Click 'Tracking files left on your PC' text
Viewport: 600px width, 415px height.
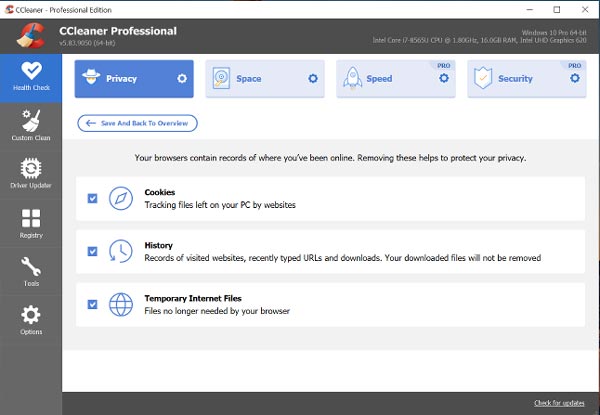pyautogui.click(x=220, y=205)
